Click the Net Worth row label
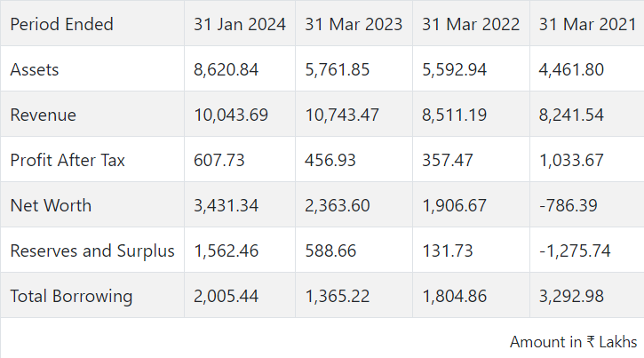Viewport: 644px width, 358px height. point(51,205)
